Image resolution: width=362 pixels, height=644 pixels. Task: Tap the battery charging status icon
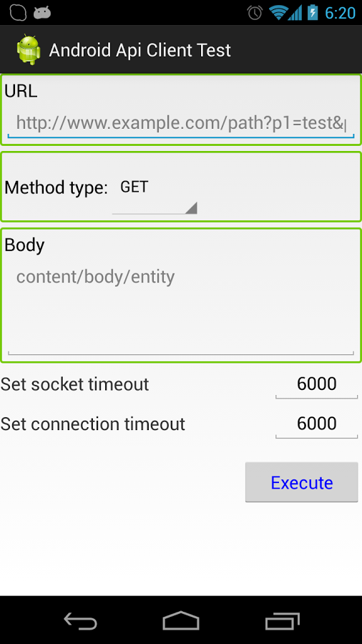click(x=313, y=12)
